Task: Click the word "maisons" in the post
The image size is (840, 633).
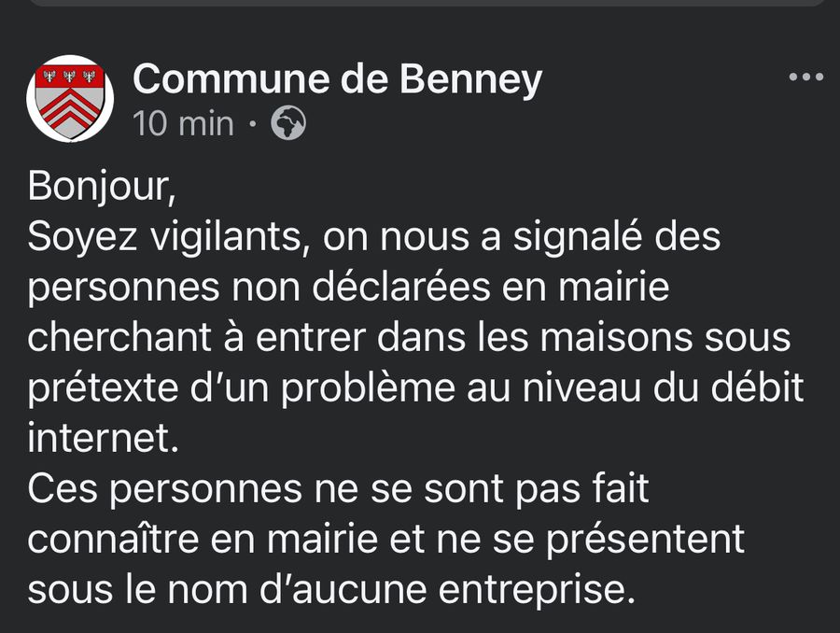Action: [617, 338]
